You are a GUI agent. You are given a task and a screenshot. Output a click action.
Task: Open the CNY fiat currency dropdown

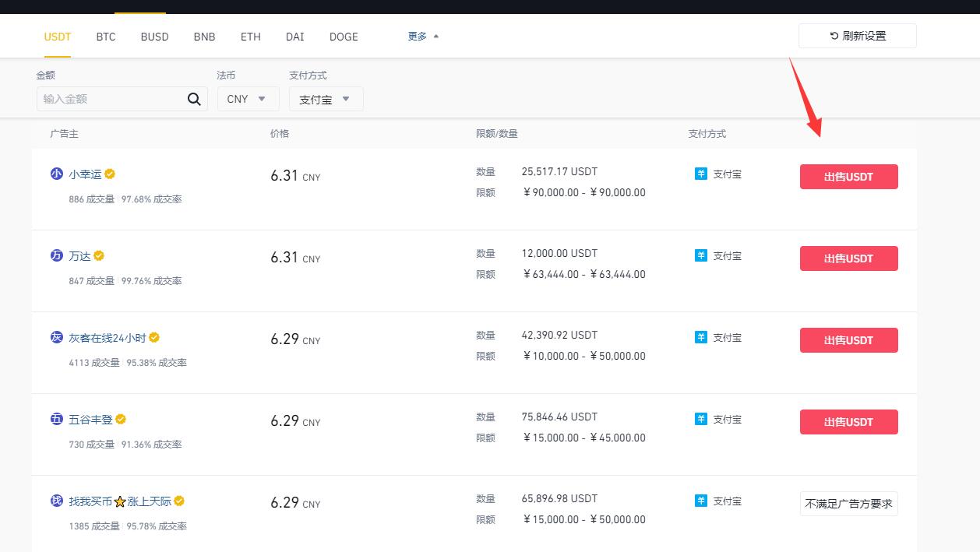point(247,99)
